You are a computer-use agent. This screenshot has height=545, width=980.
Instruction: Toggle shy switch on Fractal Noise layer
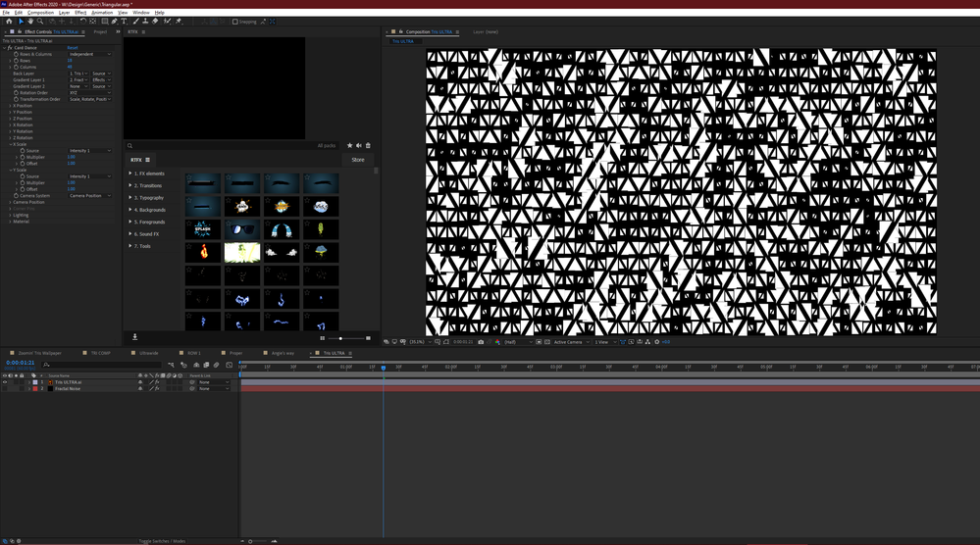(x=140, y=388)
